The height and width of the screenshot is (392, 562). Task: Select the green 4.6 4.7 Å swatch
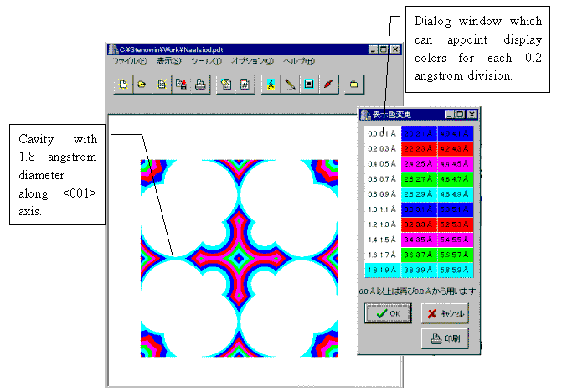point(456,178)
